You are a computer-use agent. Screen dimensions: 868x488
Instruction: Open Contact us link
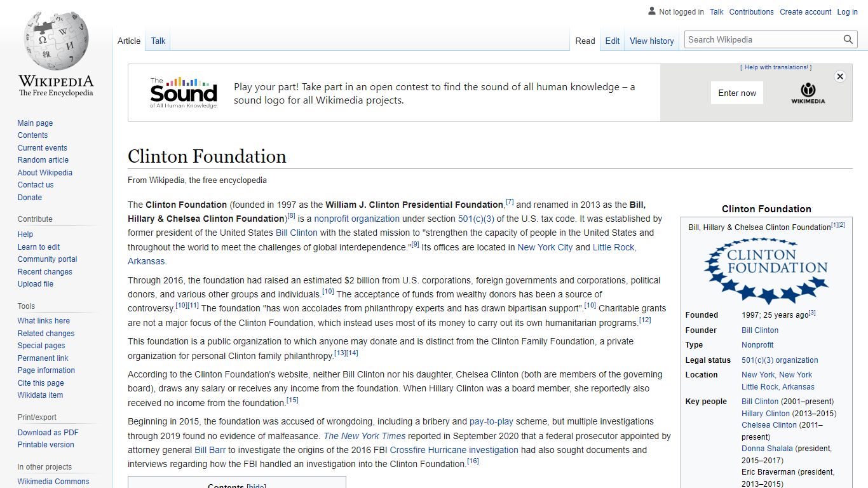36,185
